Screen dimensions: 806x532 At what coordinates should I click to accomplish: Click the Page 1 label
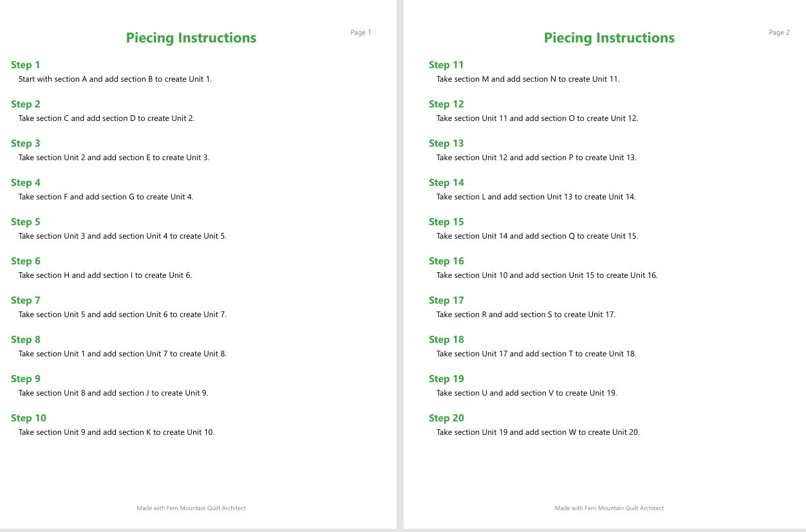(x=361, y=33)
